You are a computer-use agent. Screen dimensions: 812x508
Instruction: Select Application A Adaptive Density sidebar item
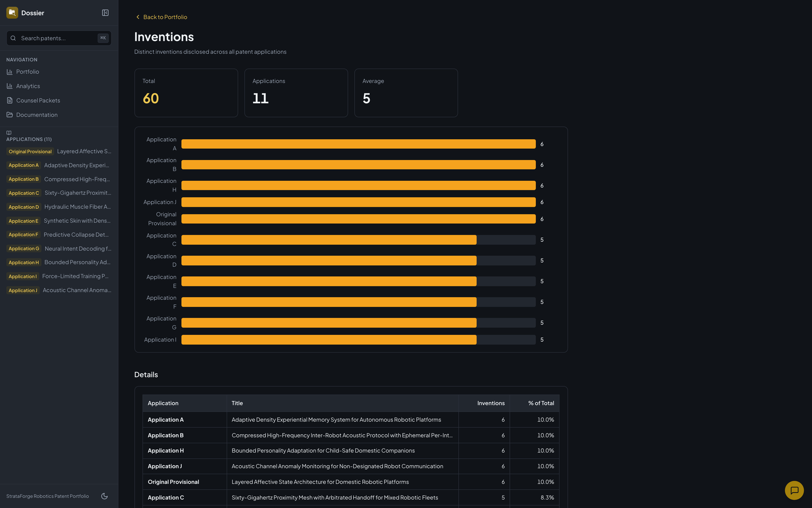[x=59, y=165]
